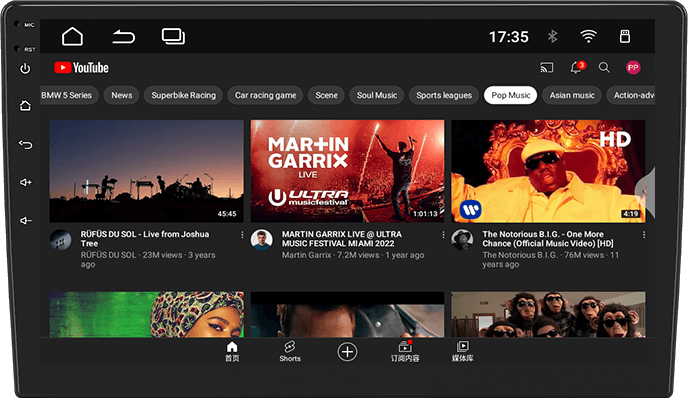Select the Asian music chip
The image size is (688, 398).
pos(572,95)
